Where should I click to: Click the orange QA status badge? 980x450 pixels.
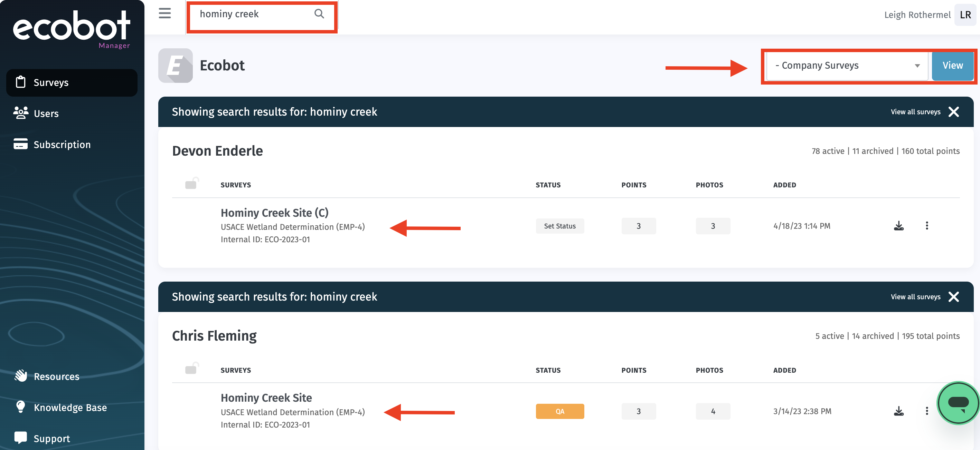[559, 411]
